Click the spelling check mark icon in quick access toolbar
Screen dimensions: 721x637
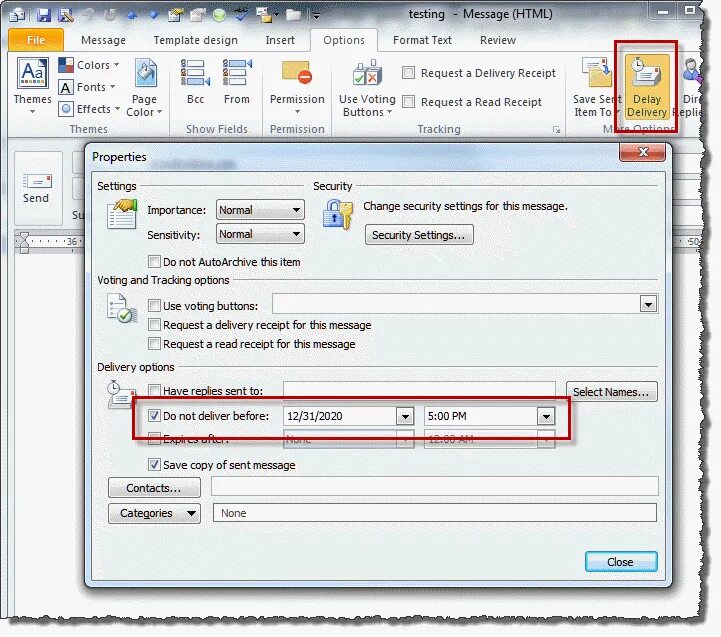pos(241,16)
